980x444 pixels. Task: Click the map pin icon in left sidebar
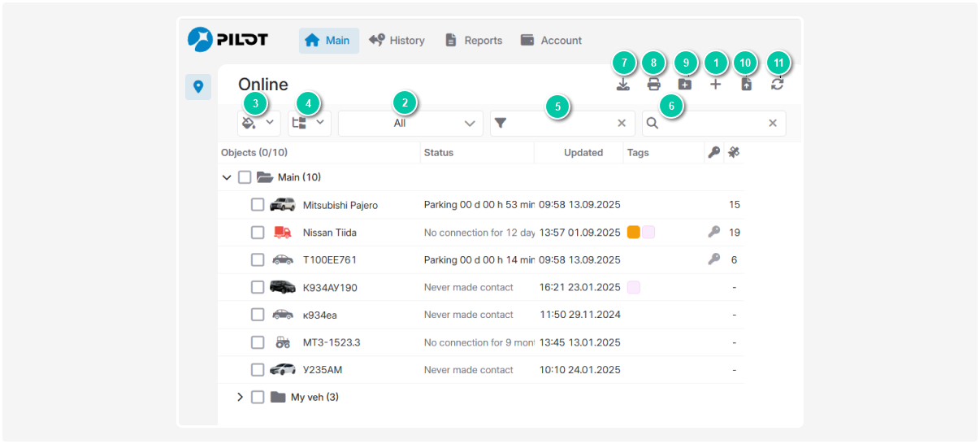198,86
